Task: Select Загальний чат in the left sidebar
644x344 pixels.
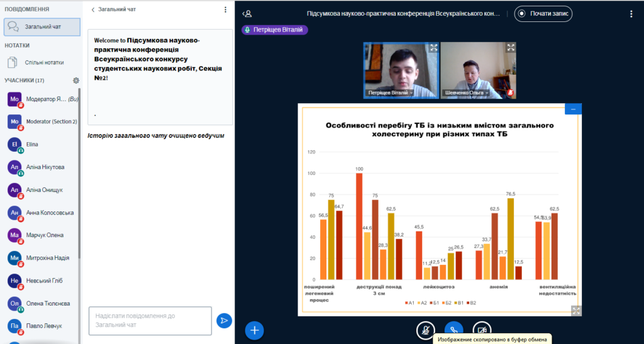Action: [x=42, y=27]
